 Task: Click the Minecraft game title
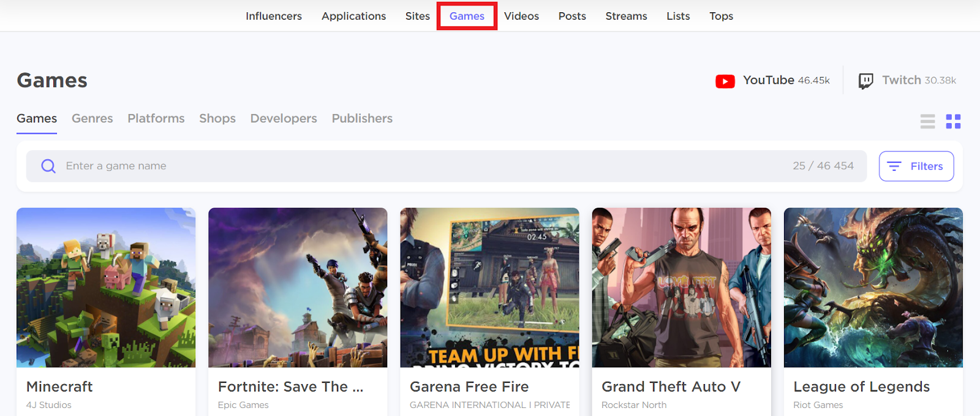[x=59, y=387]
